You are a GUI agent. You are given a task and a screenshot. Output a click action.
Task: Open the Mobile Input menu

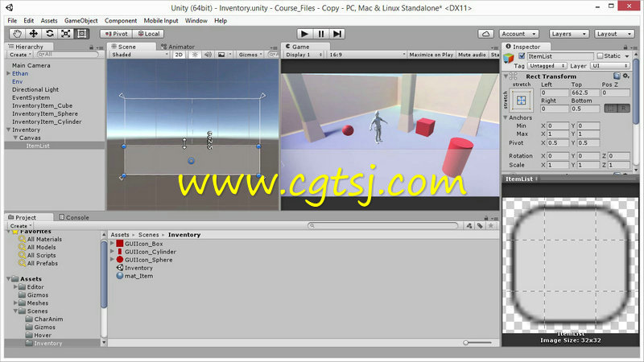[161, 21]
